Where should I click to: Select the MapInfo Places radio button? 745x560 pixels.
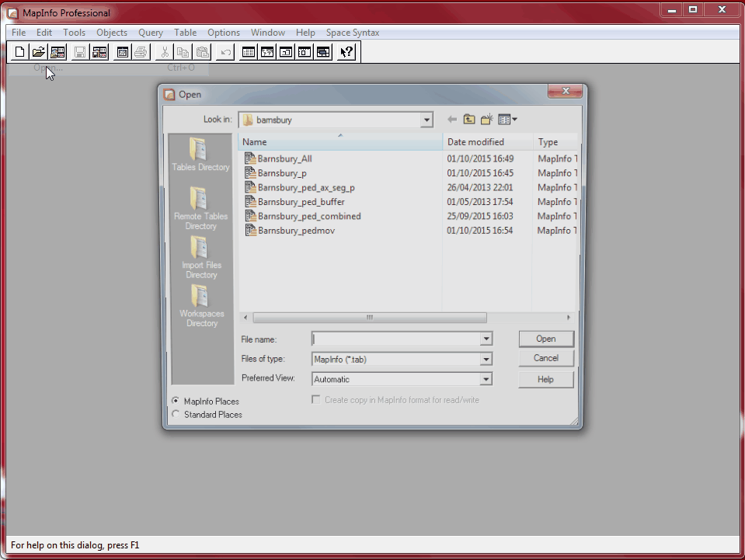176,401
